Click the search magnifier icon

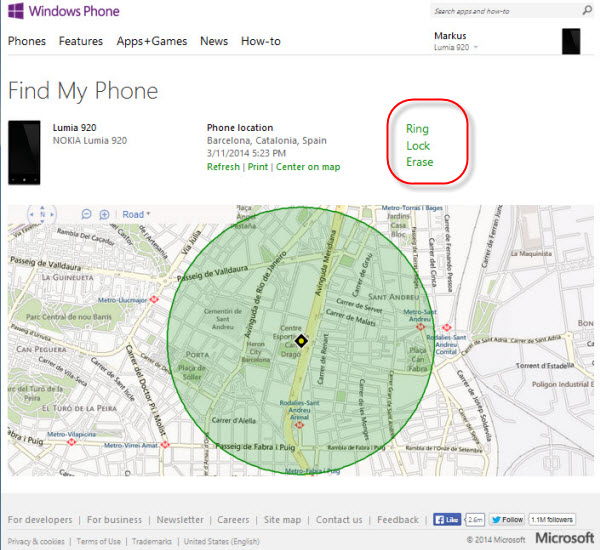587,11
